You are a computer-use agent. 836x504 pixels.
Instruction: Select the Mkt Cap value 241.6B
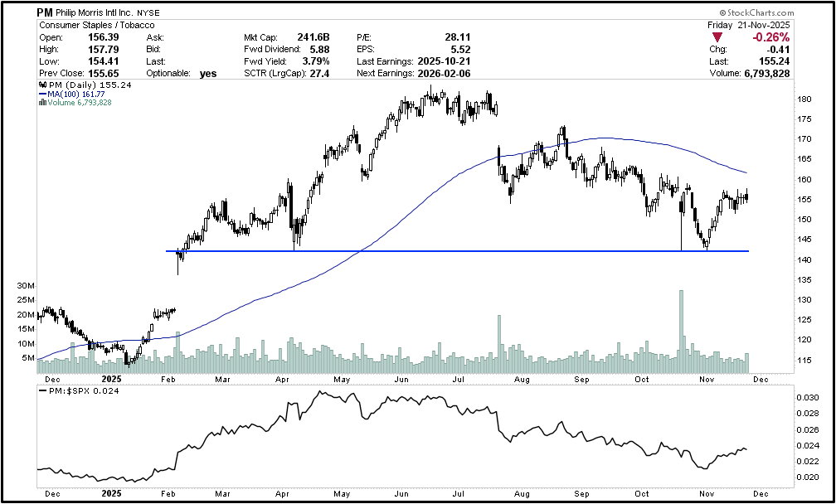[313, 37]
